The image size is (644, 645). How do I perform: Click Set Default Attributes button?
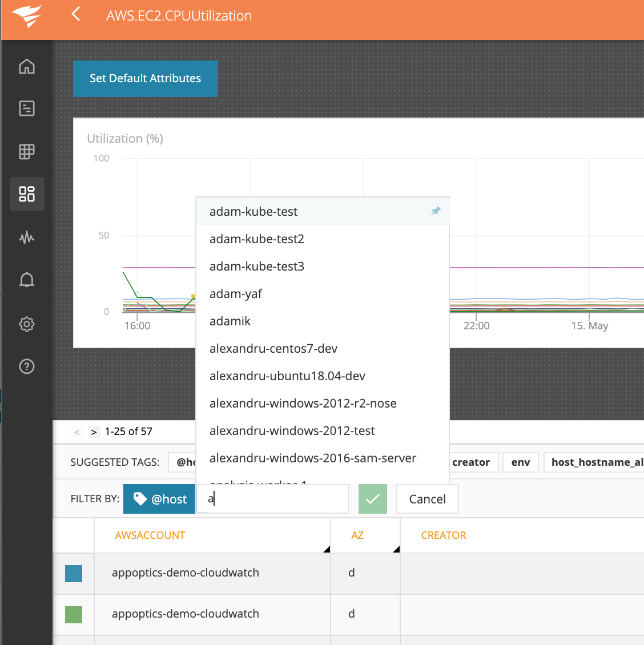tap(145, 78)
